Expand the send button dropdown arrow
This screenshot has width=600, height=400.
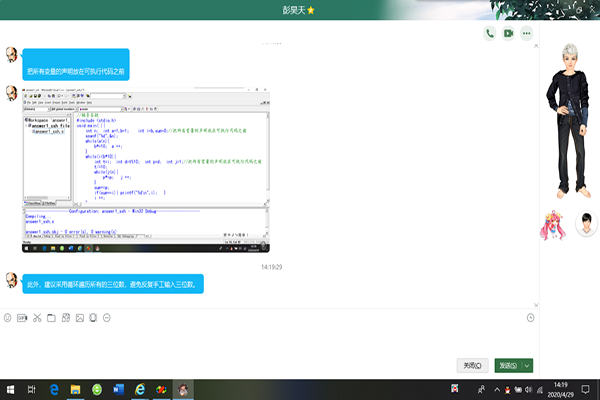(527, 366)
